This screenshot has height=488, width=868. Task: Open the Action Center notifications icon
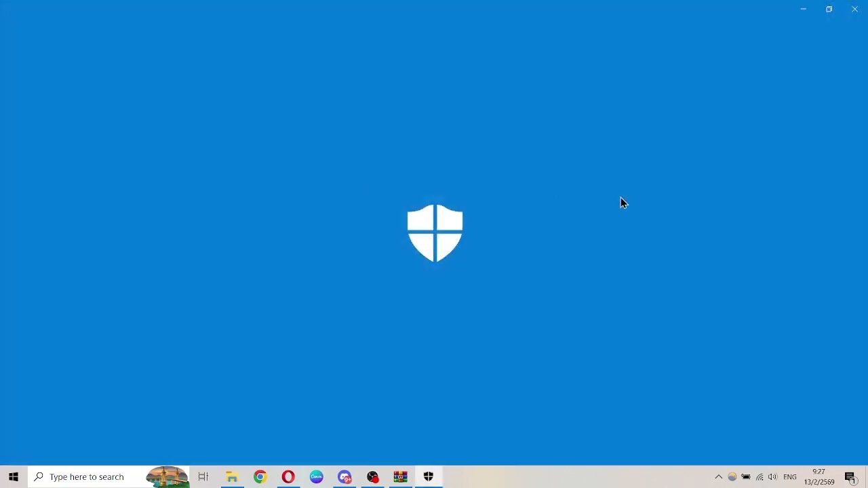(x=850, y=476)
